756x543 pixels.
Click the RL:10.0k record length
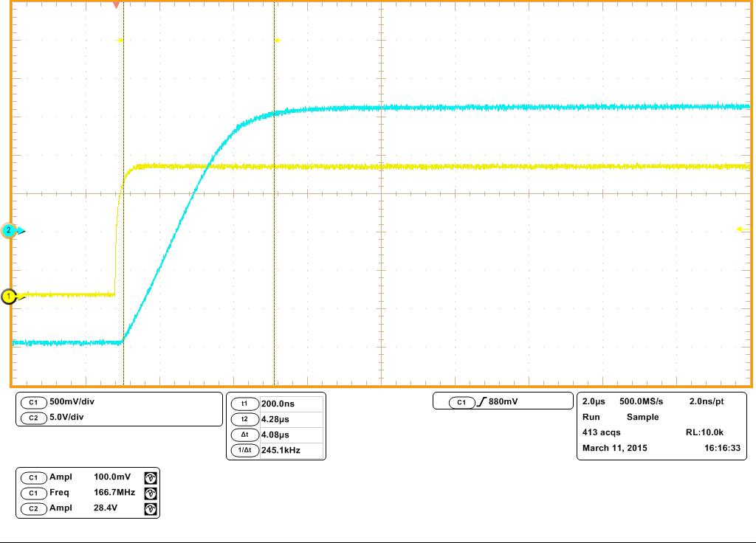(704, 432)
